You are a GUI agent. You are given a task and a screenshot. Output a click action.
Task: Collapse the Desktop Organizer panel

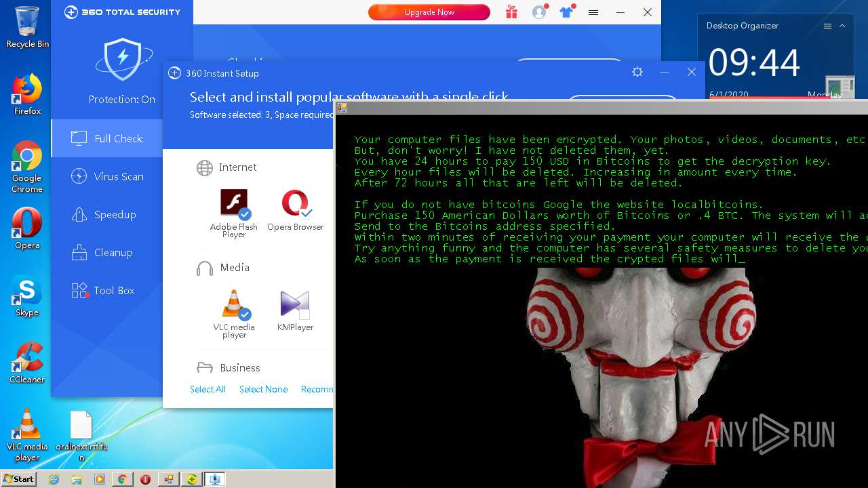click(842, 26)
